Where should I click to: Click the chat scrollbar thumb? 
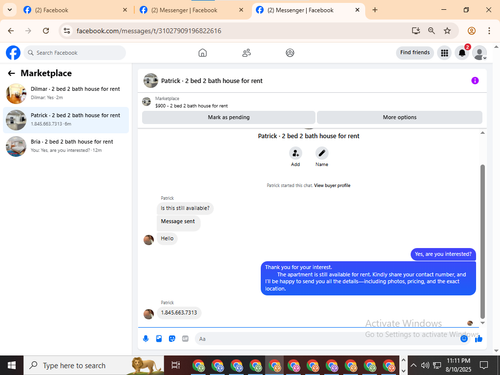[x=482, y=242]
